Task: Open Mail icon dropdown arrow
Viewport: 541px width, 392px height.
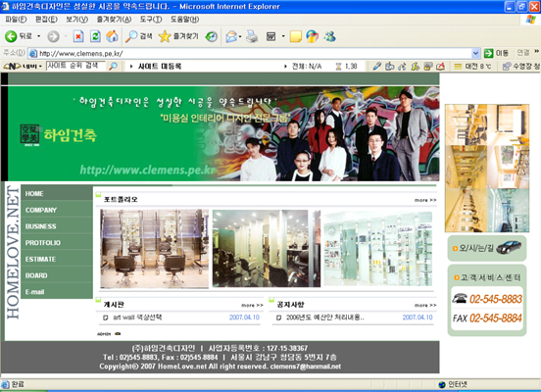Action: click(240, 36)
